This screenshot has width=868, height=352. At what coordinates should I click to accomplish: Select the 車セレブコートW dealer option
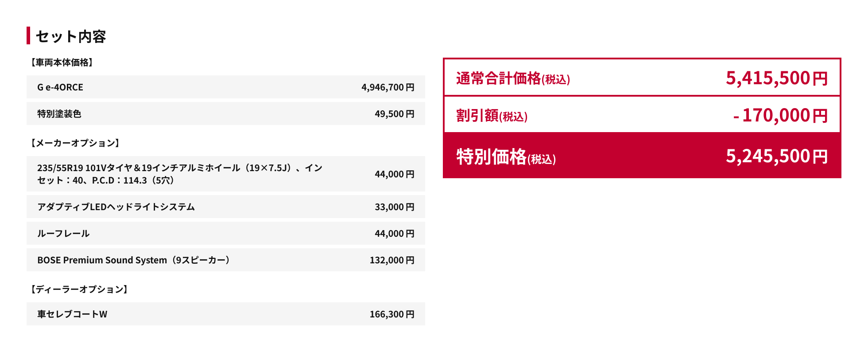click(72, 314)
